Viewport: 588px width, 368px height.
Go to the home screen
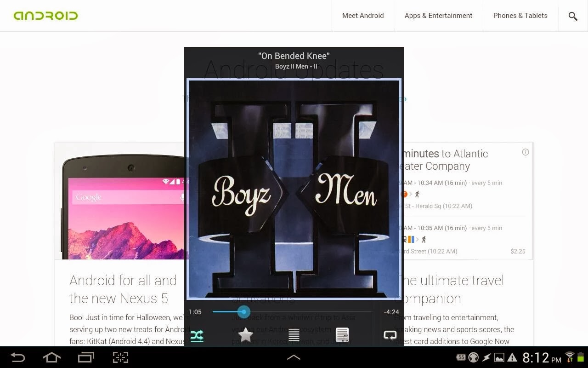tap(51, 357)
